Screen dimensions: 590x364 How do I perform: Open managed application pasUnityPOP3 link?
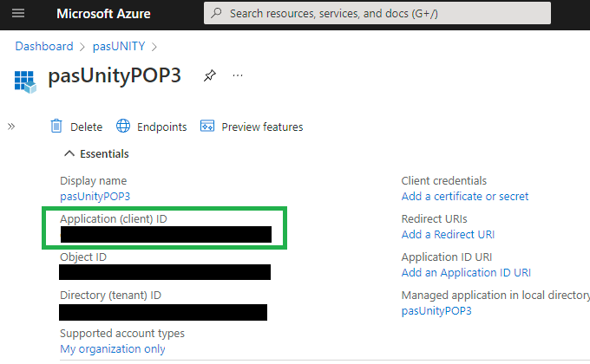click(x=436, y=311)
